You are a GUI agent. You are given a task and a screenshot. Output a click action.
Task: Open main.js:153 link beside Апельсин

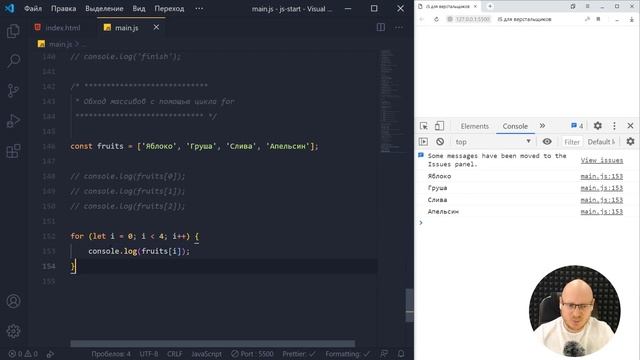pos(602,211)
